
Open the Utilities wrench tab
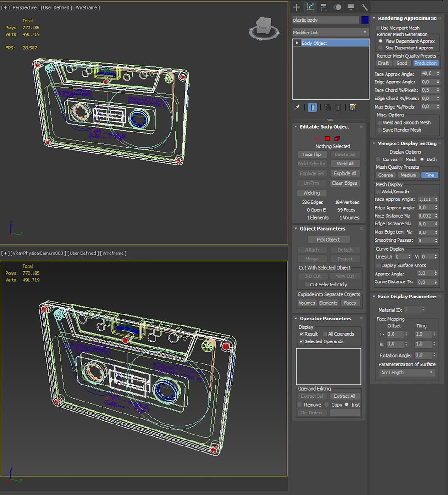364,7
